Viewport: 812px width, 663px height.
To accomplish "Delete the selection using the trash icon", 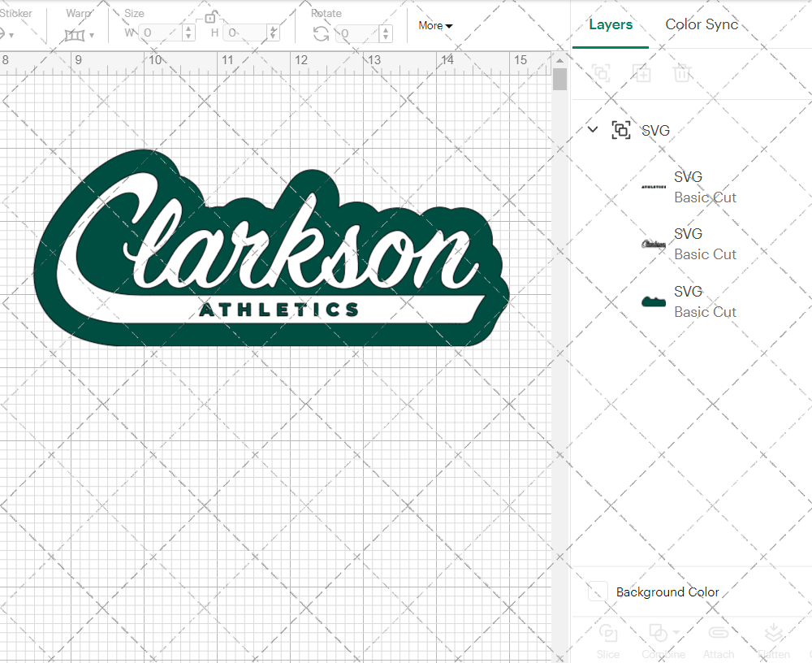I will click(x=682, y=73).
